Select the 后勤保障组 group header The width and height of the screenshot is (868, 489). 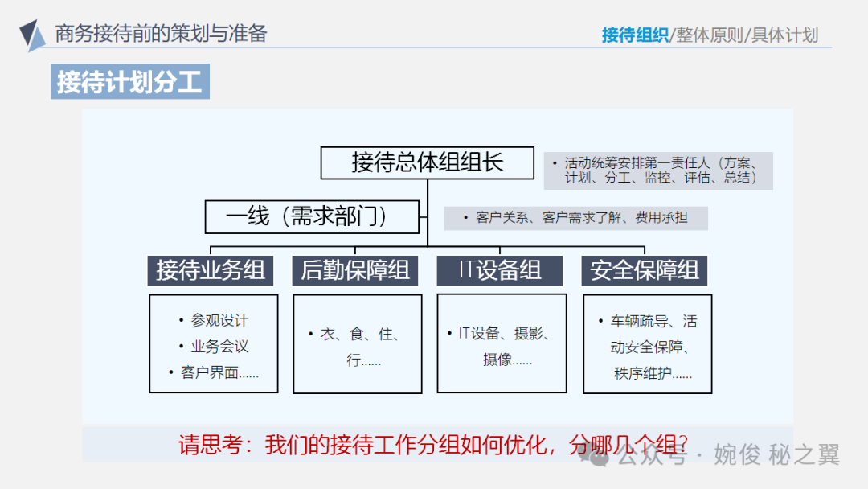click(x=355, y=270)
